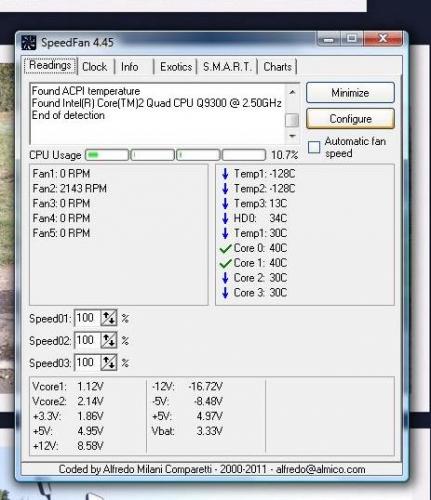
Task: Click the 'Vcore1: 1.12V' voltage reading
Action: [x=68, y=386]
